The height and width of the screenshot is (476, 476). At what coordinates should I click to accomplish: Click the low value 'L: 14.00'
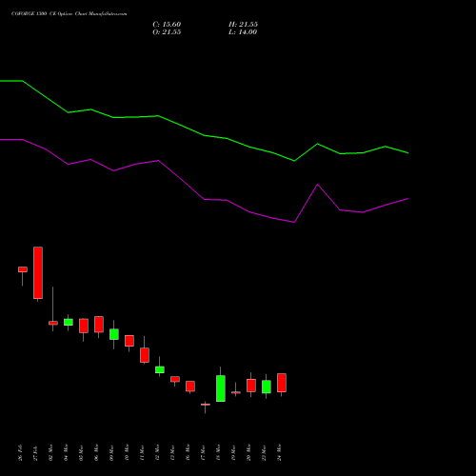coord(243,32)
